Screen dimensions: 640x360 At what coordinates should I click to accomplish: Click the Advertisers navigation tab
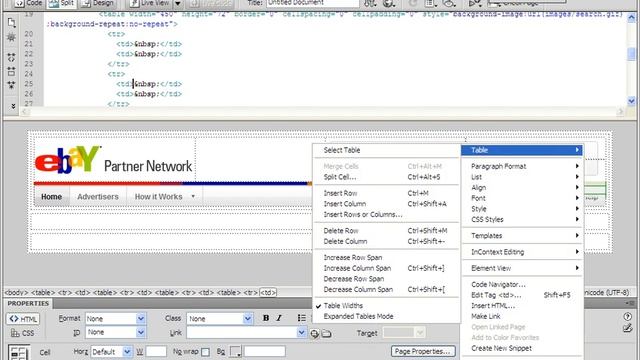coord(98,196)
